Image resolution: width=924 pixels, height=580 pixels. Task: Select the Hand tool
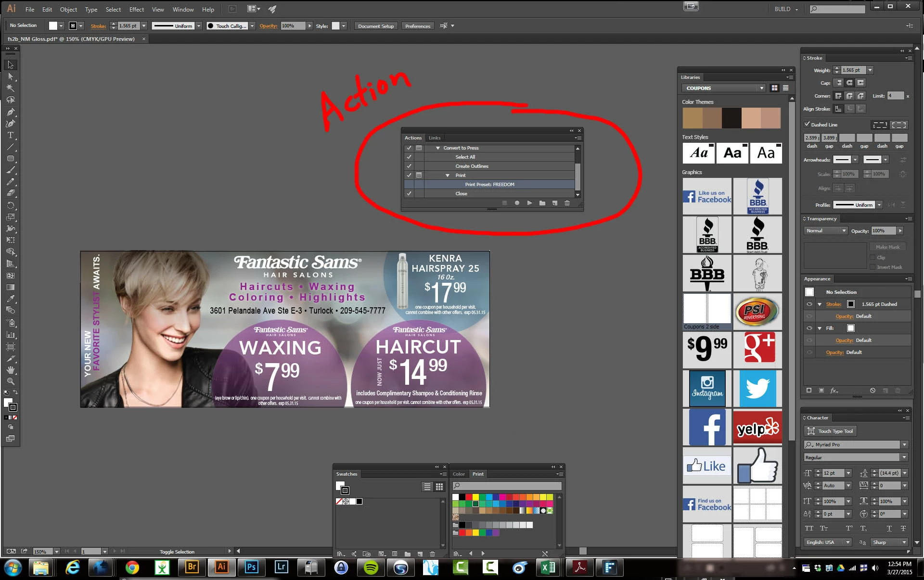coord(11,370)
